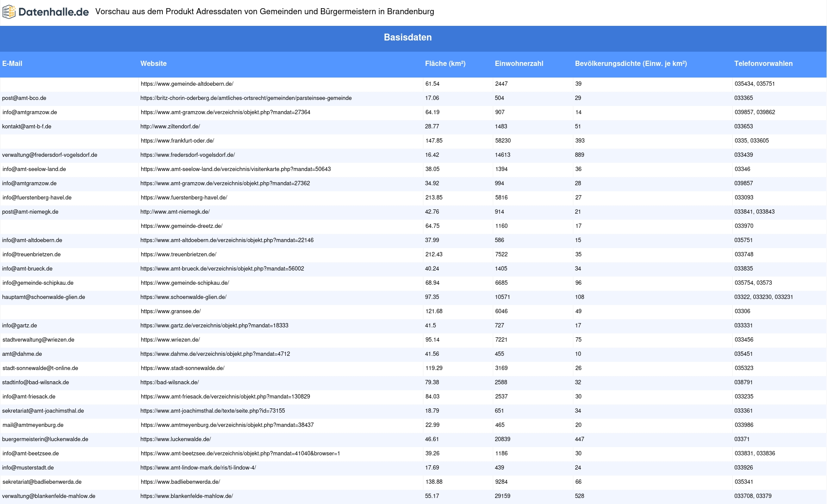Open the amt-gramzow.de mandat=27362 link
Viewport: 827px width, 504px height.
[x=225, y=184]
